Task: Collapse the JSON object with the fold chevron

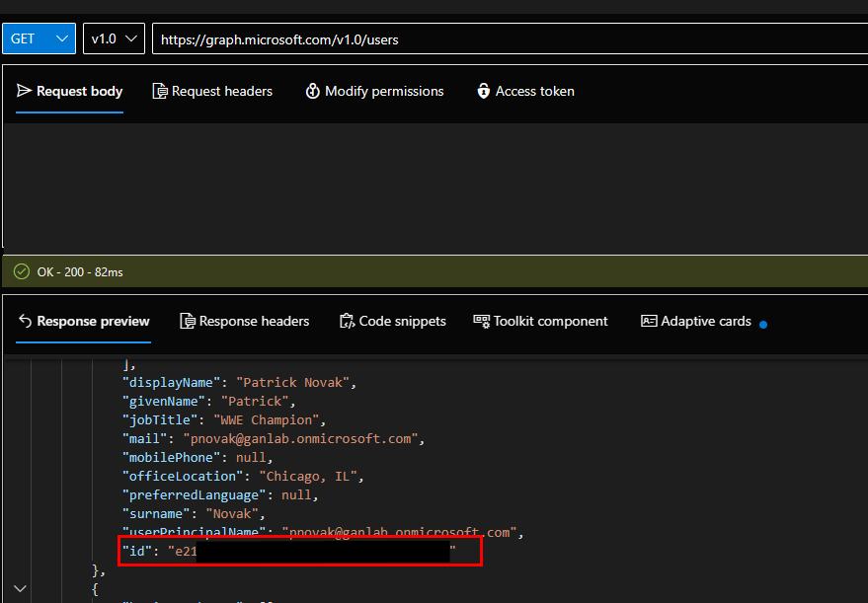Action: point(21,589)
